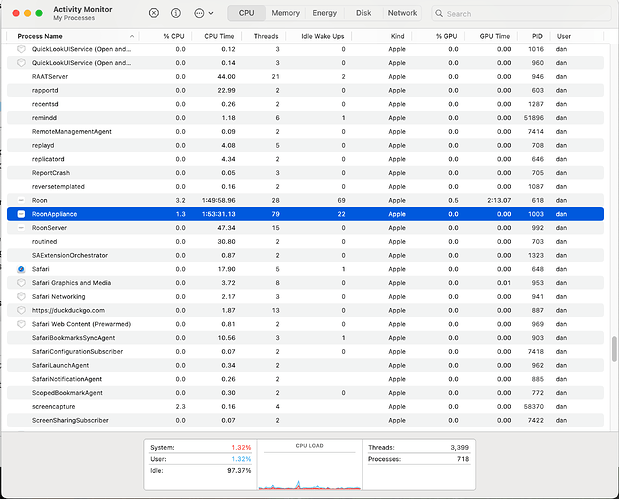Image resolution: width=619 pixels, height=499 pixels.
Task: Select the ScopedBookmarkAgent process
Action: click(x=305, y=393)
